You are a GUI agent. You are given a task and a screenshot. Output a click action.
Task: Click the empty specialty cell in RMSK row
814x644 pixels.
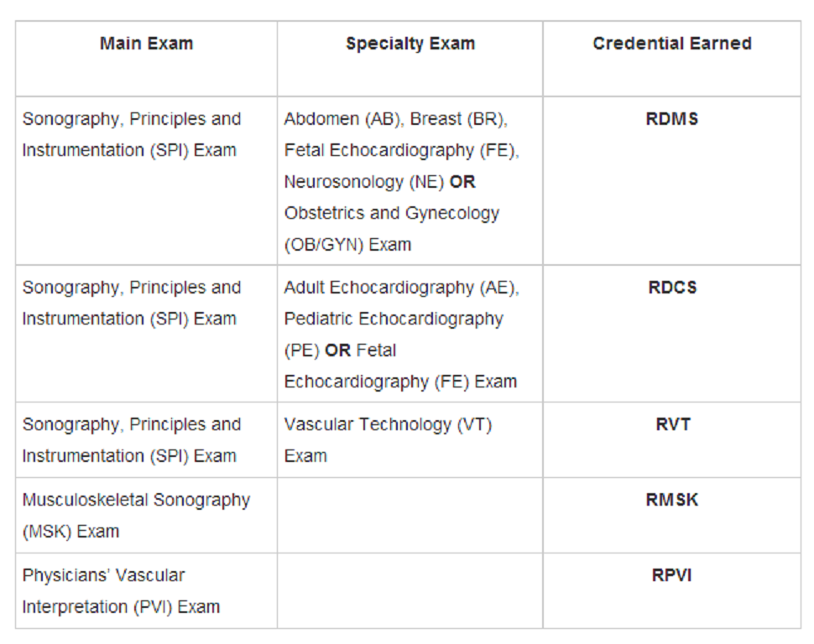coord(410,516)
